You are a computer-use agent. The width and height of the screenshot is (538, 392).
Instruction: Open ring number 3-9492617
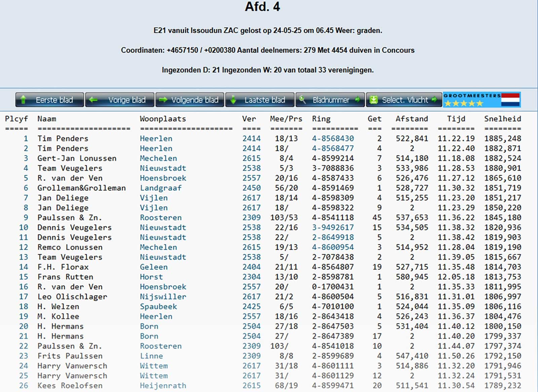coord(333,227)
